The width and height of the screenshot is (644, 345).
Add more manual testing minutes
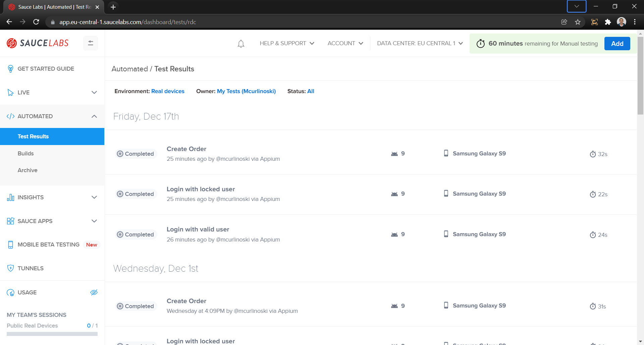[617, 44]
